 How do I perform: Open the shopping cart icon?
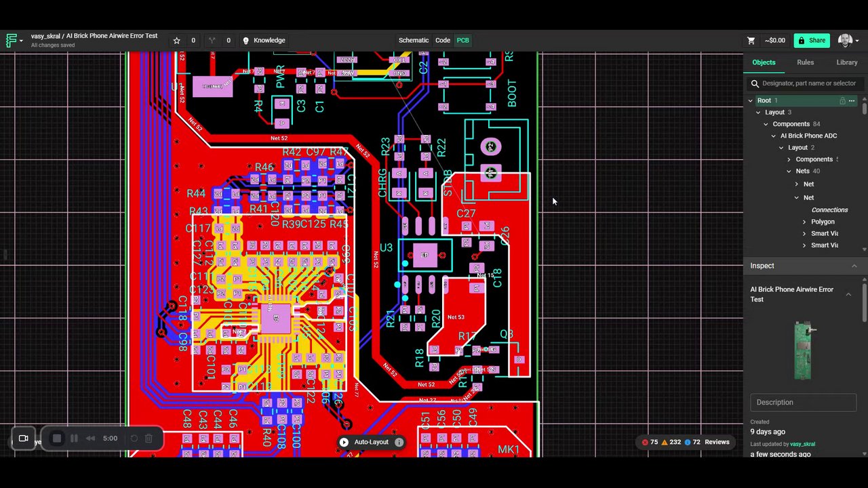(751, 41)
